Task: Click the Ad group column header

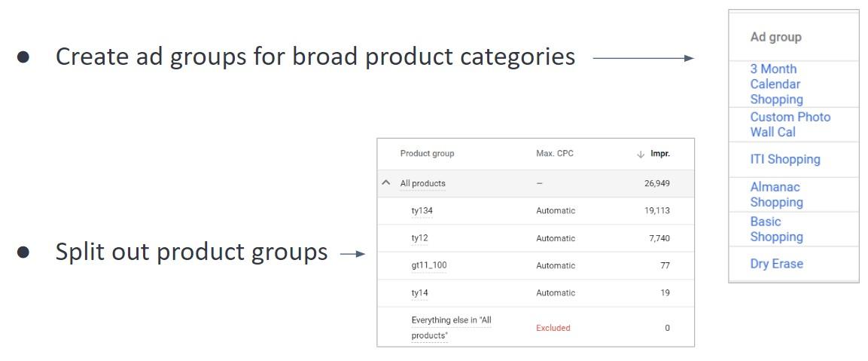Action: coord(775,37)
